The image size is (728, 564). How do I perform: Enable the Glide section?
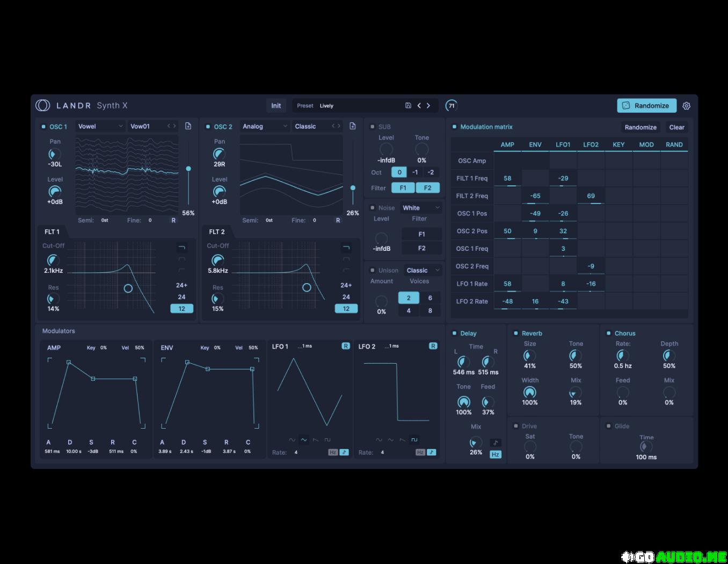(x=608, y=426)
